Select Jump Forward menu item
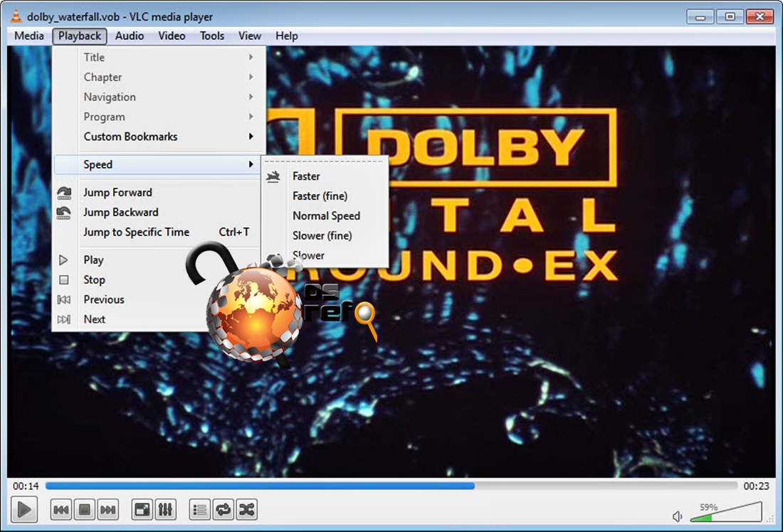783x532 pixels. pyautogui.click(x=159, y=193)
